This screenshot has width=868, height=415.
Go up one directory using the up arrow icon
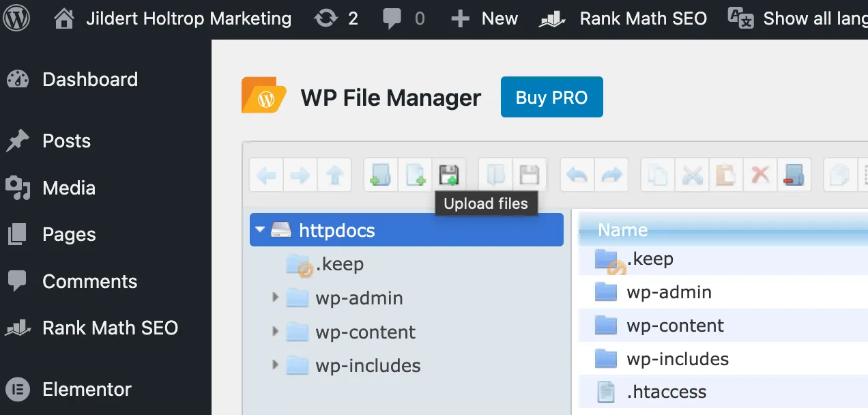tap(334, 175)
